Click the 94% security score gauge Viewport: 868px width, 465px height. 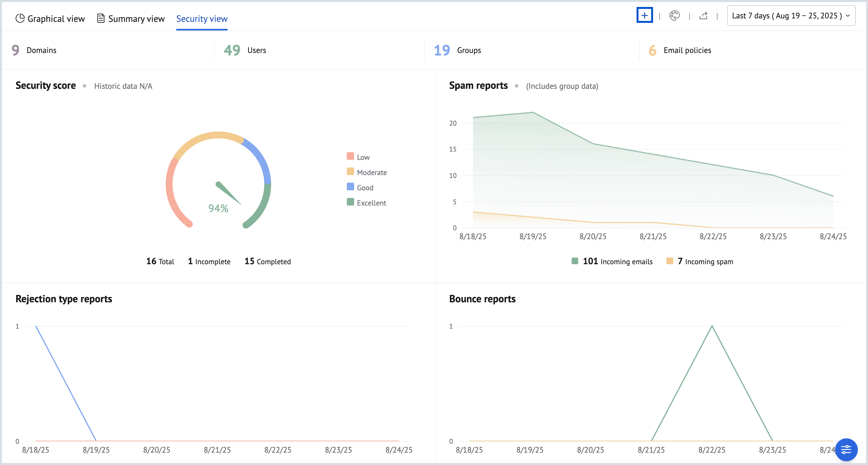click(x=218, y=208)
